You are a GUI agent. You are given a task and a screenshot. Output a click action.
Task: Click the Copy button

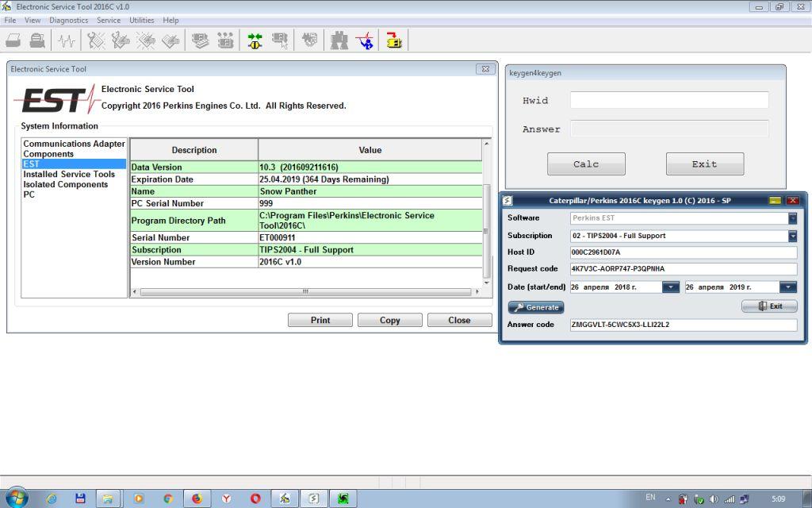click(x=389, y=320)
